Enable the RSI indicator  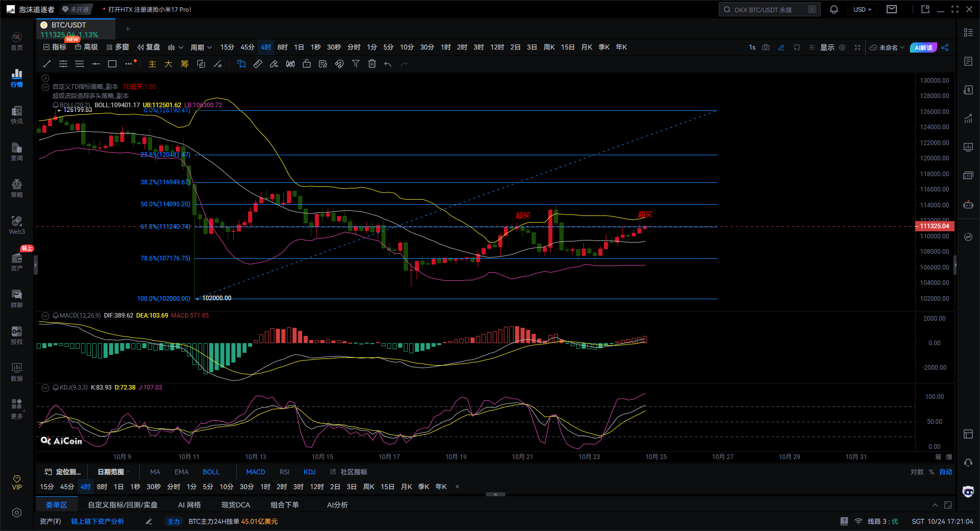(x=284, y=472)
